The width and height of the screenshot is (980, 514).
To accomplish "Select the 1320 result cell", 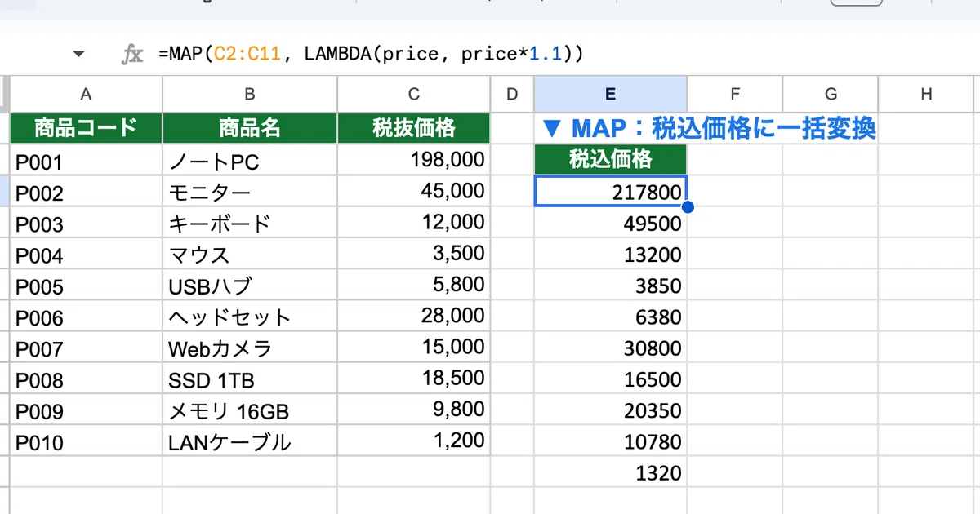I will pyautogui.click(x=610, y=472).
